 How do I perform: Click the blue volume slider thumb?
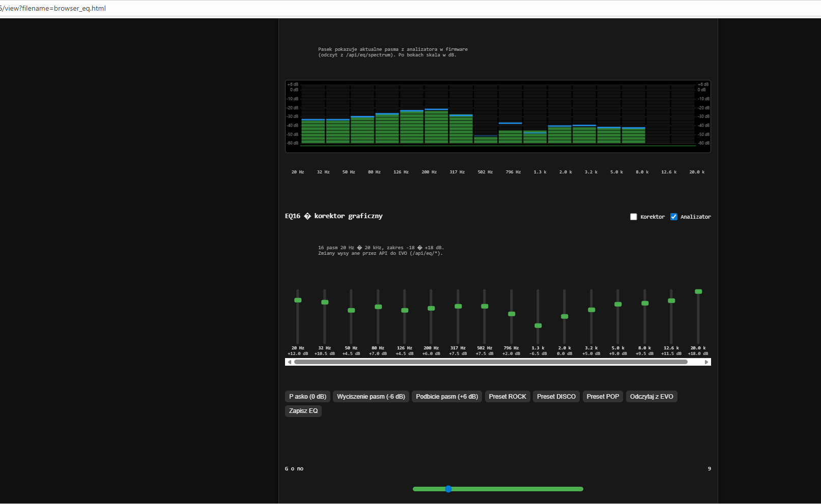[448, 489]
